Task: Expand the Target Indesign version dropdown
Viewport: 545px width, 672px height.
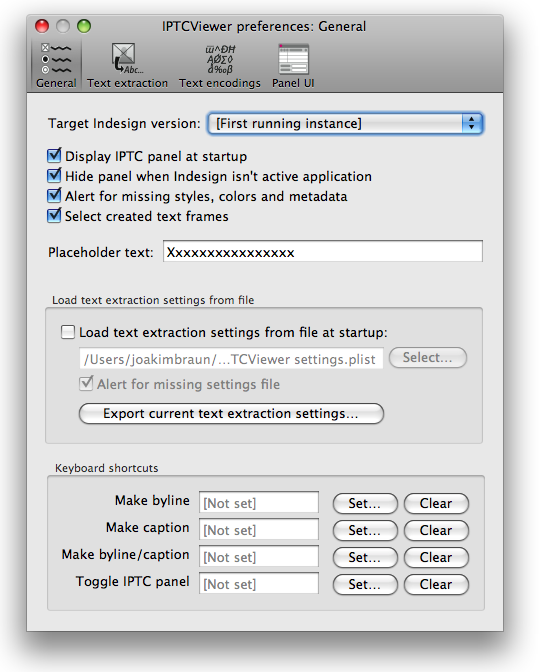Action: [345, 123]
